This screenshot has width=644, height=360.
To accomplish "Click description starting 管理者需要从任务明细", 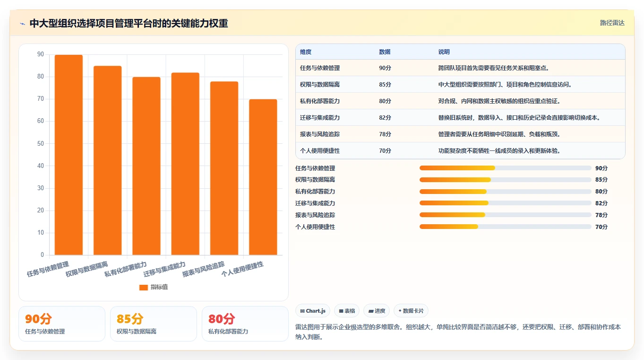I will click(499, 134).
